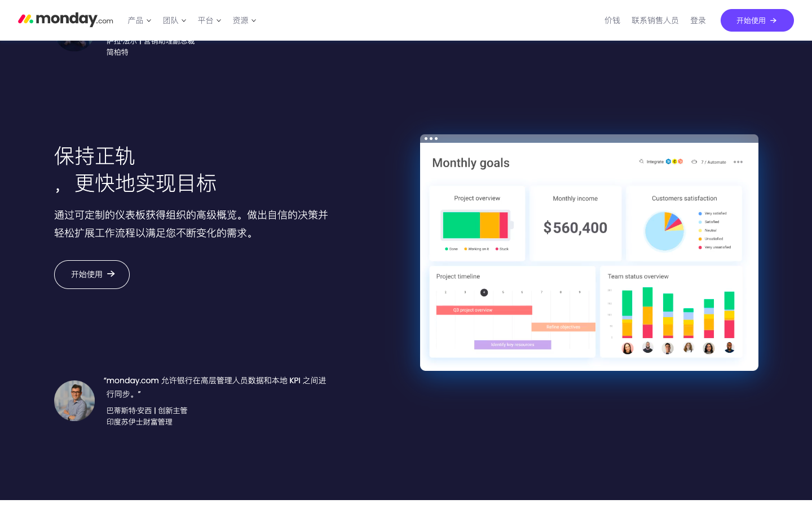This screenshot has width=812, height=508.
Task: Click the last team member avatar under the bar chart
Action: 729,348
